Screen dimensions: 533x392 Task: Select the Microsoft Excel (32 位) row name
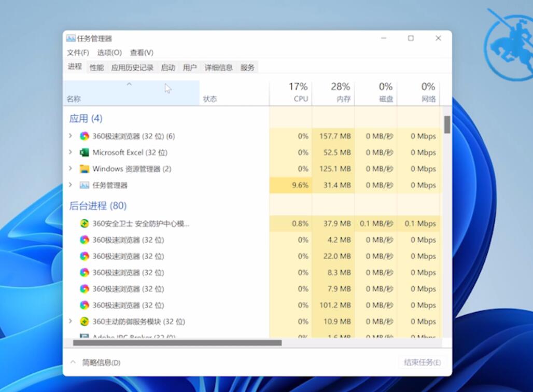pos(130,152)
